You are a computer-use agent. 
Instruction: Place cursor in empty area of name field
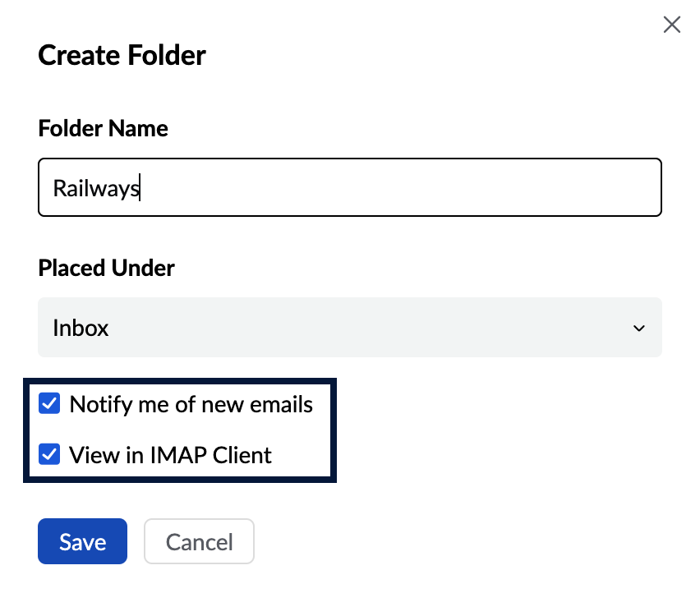(x=402, y=187)
